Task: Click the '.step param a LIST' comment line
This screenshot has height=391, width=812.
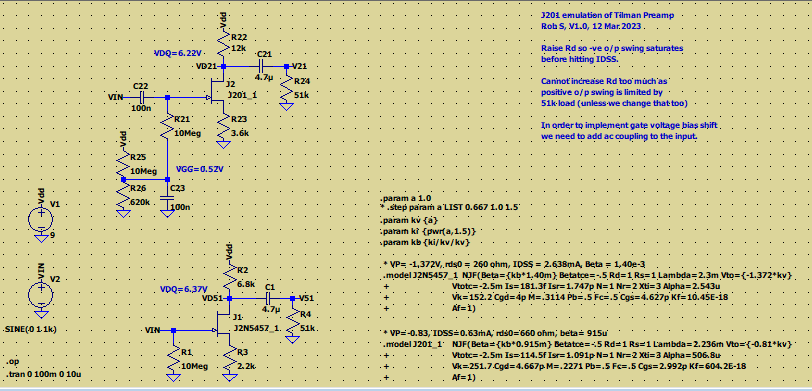Action: (x=450, y=207)
